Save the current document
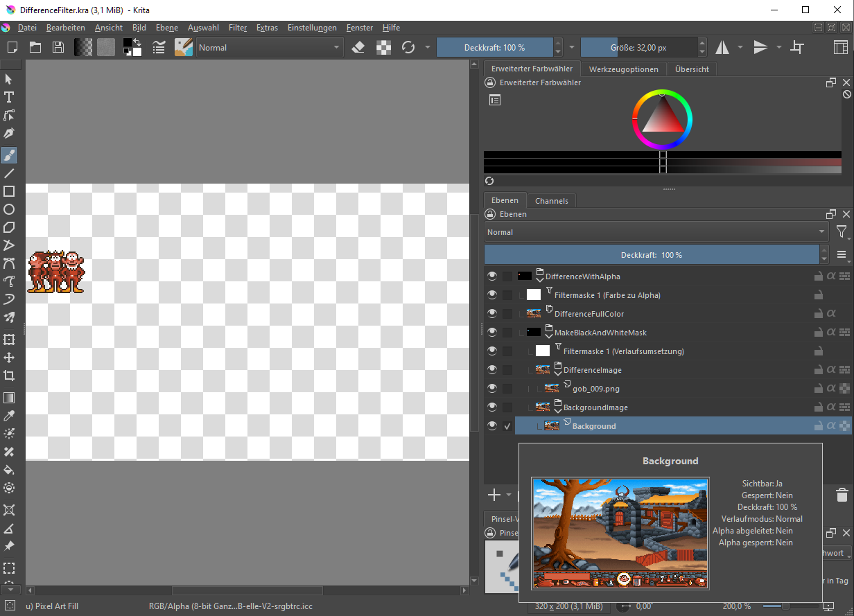Image resolution: width=854 pixels, height=616 pixels. 58,47
